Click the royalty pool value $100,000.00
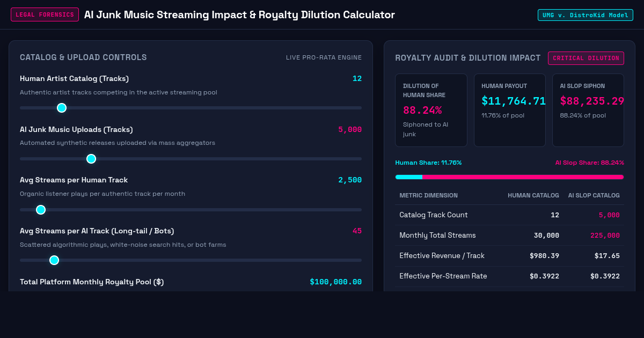 pyautogui.click(x=336, y=282)
